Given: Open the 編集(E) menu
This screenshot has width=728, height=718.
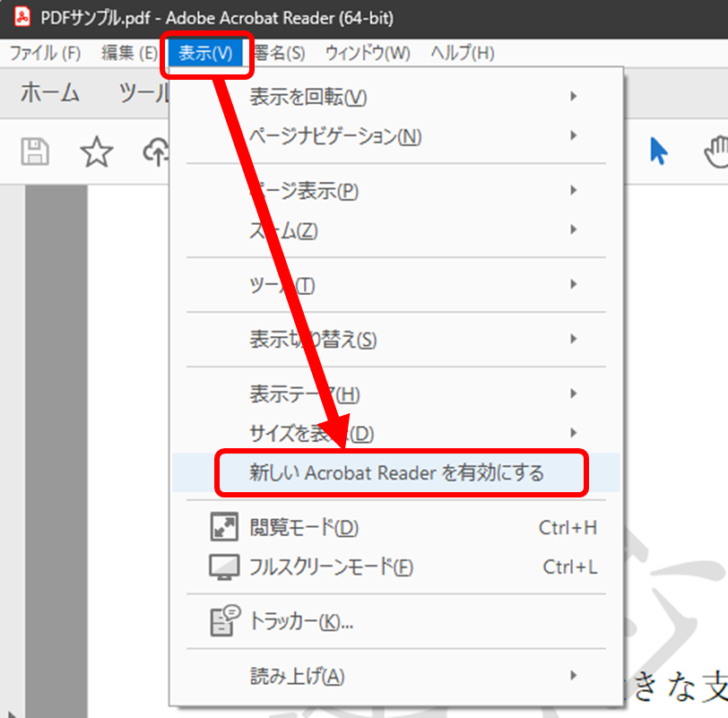Looking at the screenshot, I should [129, 53].
